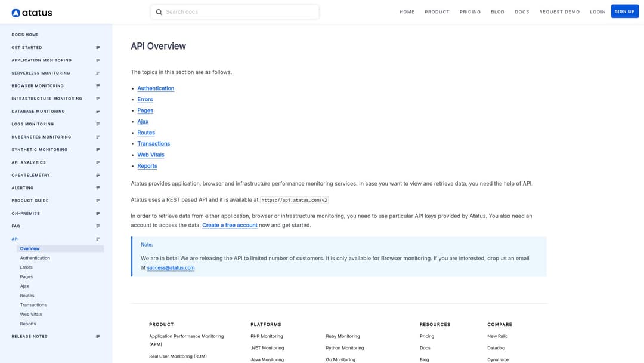Open the Web Vitals topic link in content
Screen dimensions: 644x363
point(151,155)
